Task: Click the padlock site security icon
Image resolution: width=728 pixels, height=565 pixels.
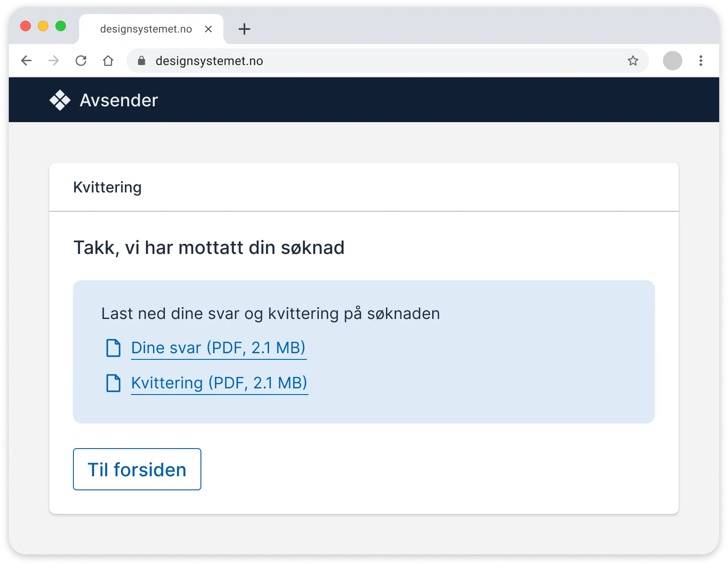Action: pyautogui.click(x=142, y=61)
